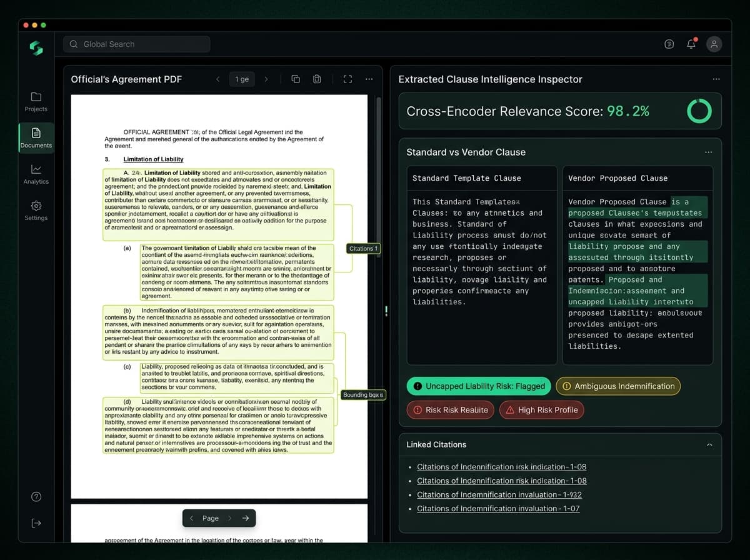Open Inspector panel more options menu
Screen dimensions: 750x560
(716, 79)
